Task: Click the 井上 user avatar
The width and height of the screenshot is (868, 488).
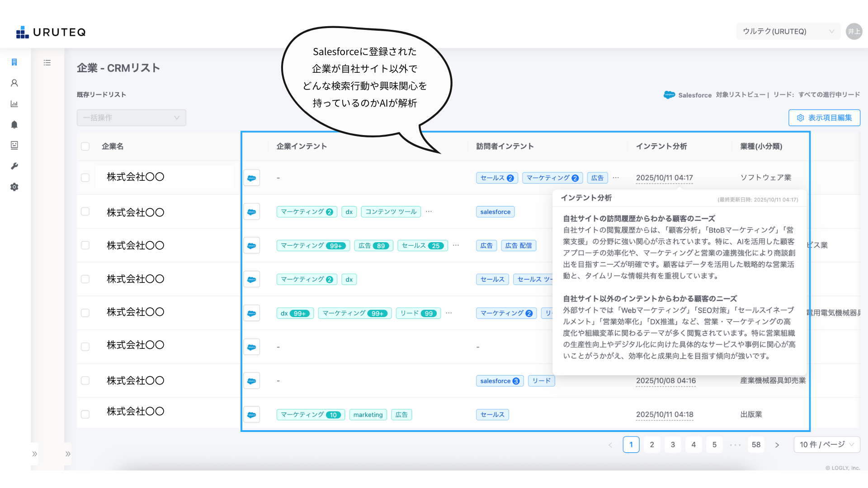Action: pyautogui.click(x=854, y=32)
